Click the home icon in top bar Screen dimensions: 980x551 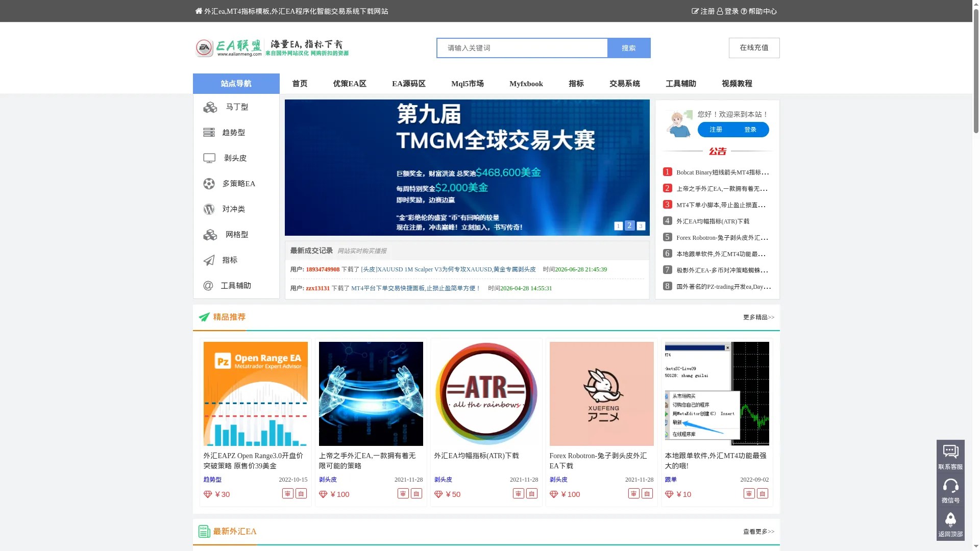199,11
